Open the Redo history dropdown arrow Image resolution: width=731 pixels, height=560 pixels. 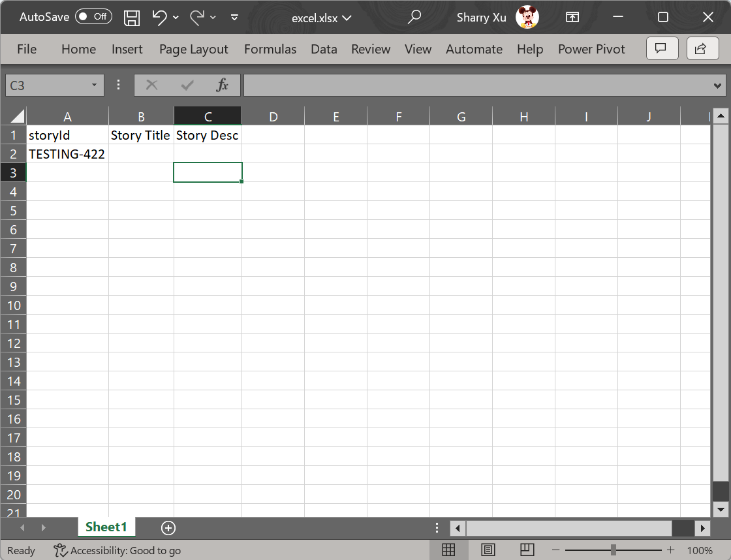coord(213,18)
